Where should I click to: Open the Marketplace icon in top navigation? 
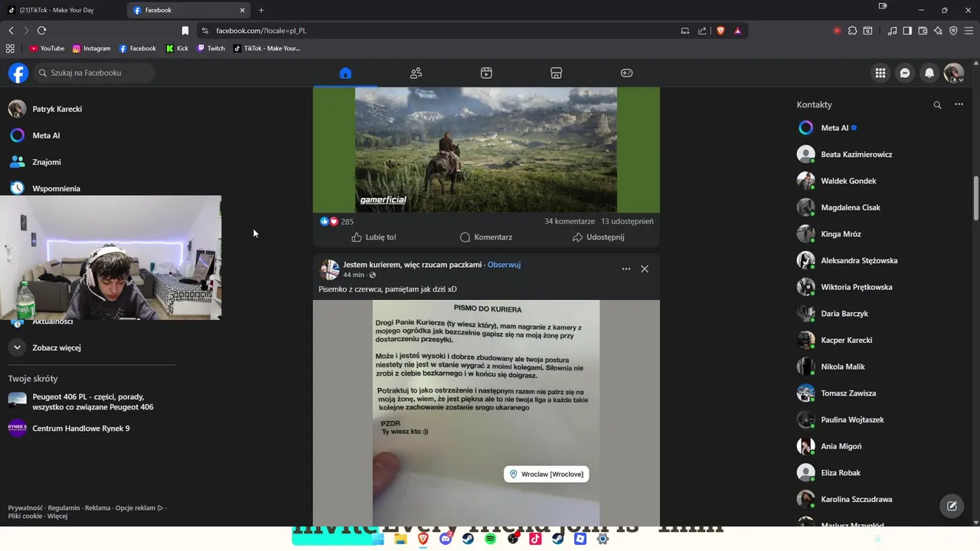point(557,73)
